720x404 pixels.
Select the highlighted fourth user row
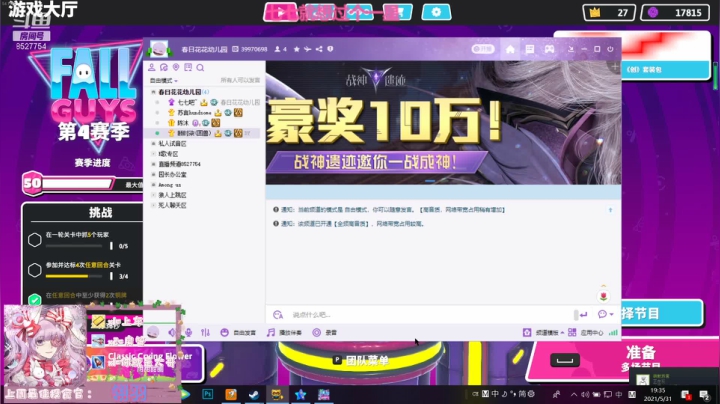click(x=202, y=133)
